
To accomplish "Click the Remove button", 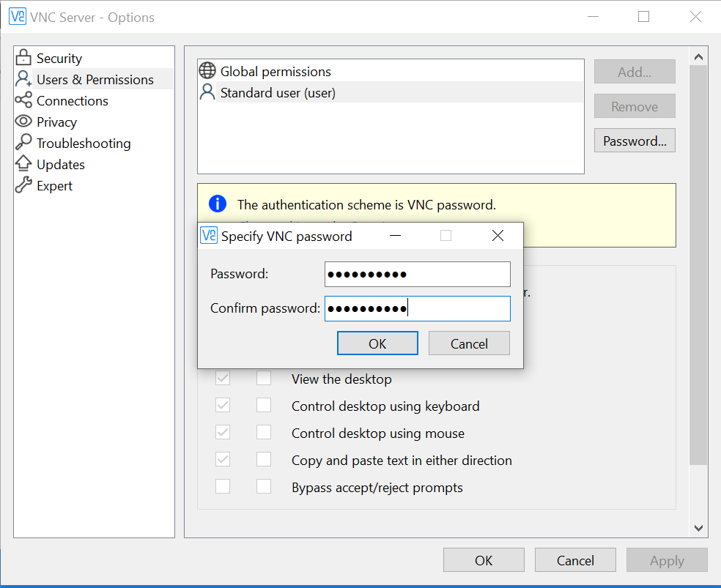I will click(635, 106).
